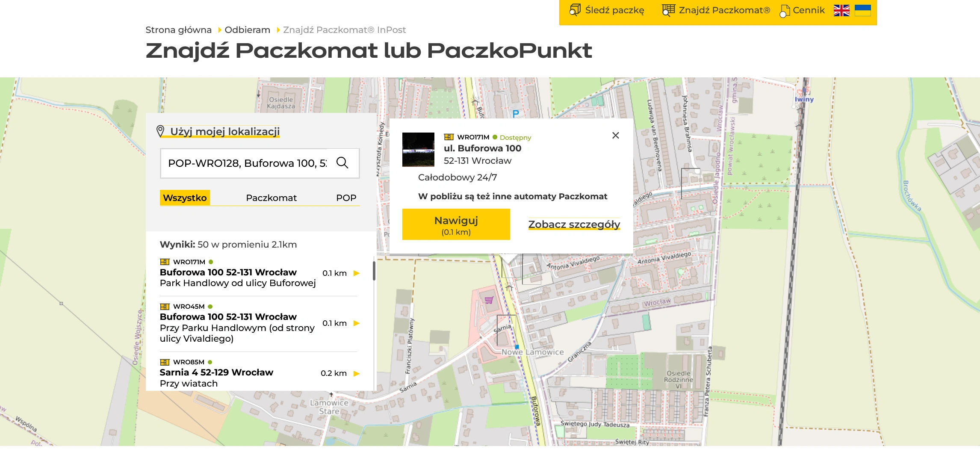
Task: Click the location pin icon
Action: click(x=160, y=131)
